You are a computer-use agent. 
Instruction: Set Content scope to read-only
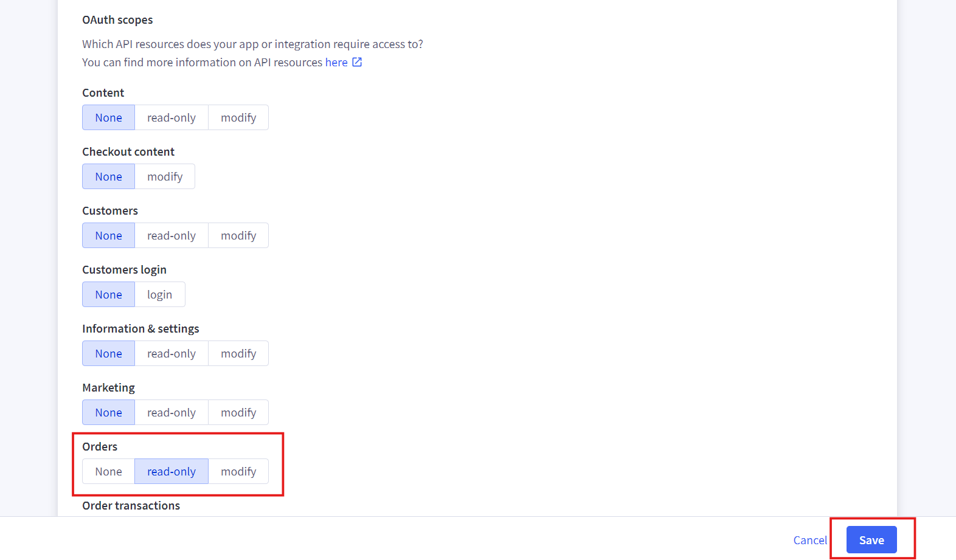pyautogui.click(x=171, y=117)
